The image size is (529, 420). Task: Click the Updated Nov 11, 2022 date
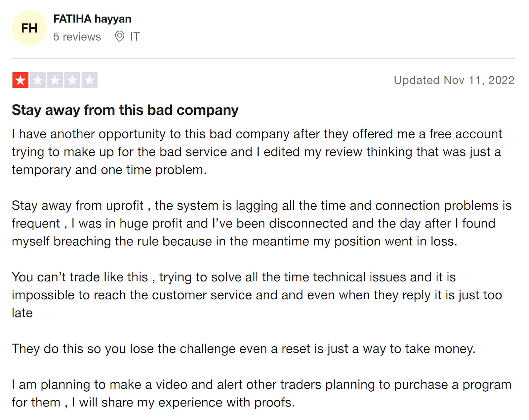[x=454, y=80]
